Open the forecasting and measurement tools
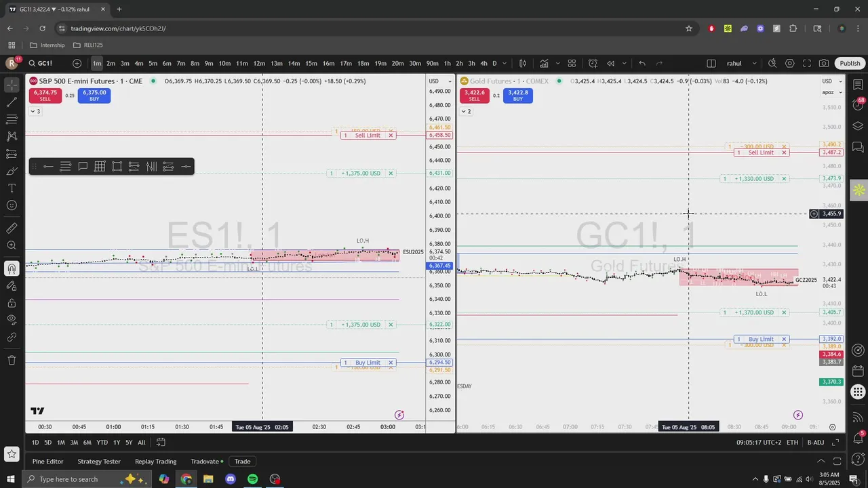 pos(12,154)
